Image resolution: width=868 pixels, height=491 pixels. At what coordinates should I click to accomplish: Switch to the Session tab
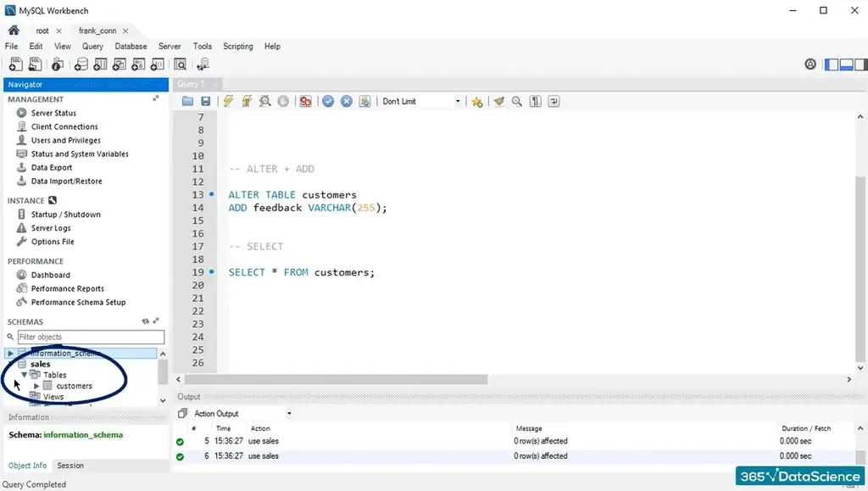coord(70,466)
